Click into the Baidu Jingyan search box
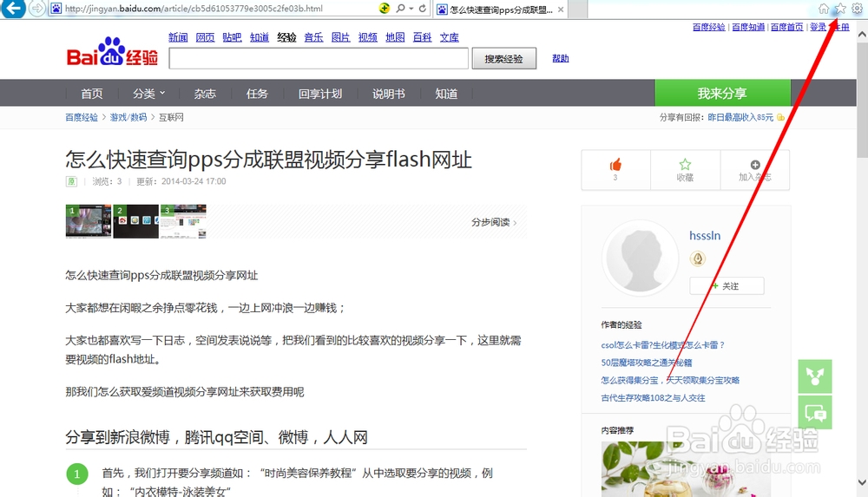Image resolution: width=868 pixels, height=497 pixels. coord(319,59)
